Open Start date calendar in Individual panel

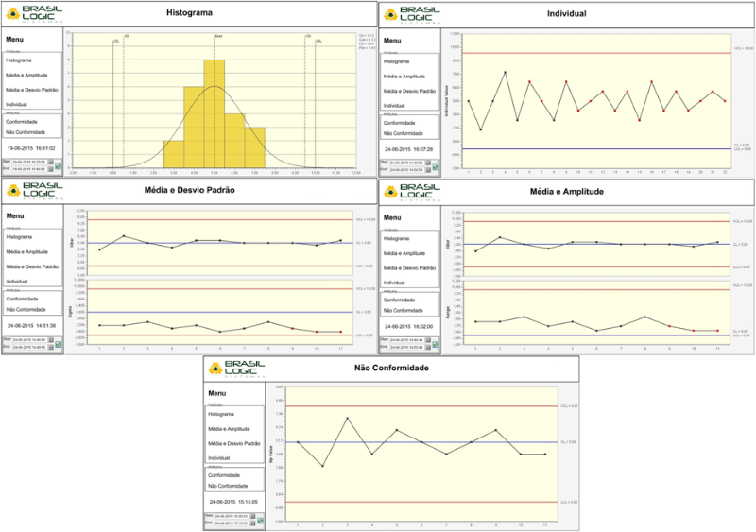[427, 163]
